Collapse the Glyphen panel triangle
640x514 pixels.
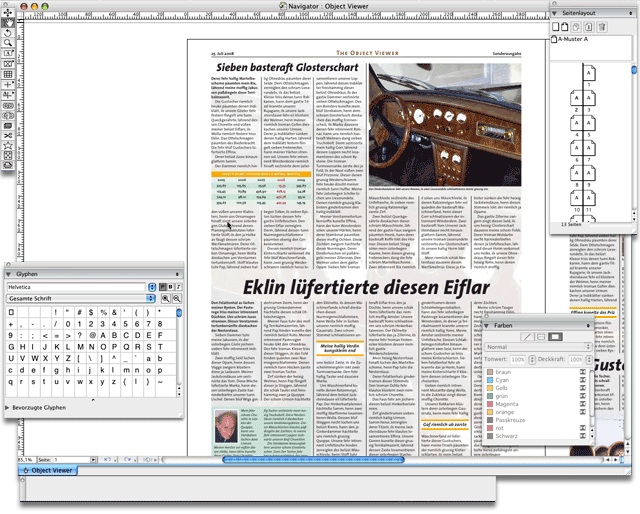[x=9, y=274]
